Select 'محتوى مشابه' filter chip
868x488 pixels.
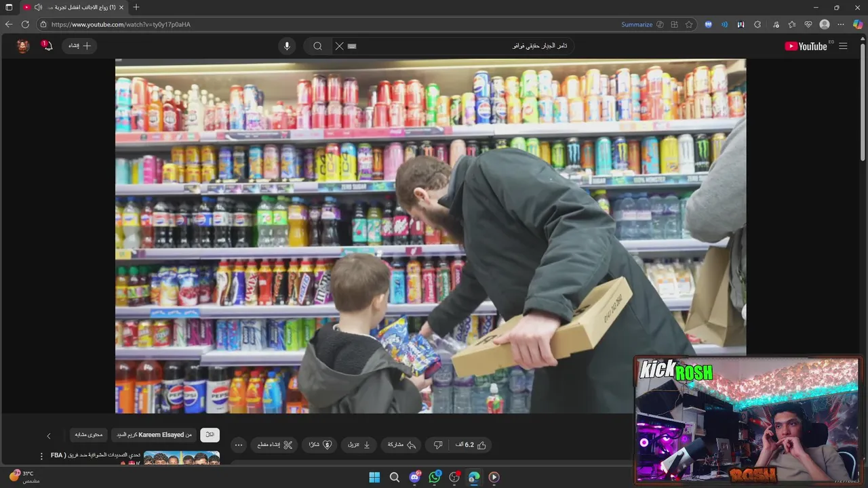[89, 434]
